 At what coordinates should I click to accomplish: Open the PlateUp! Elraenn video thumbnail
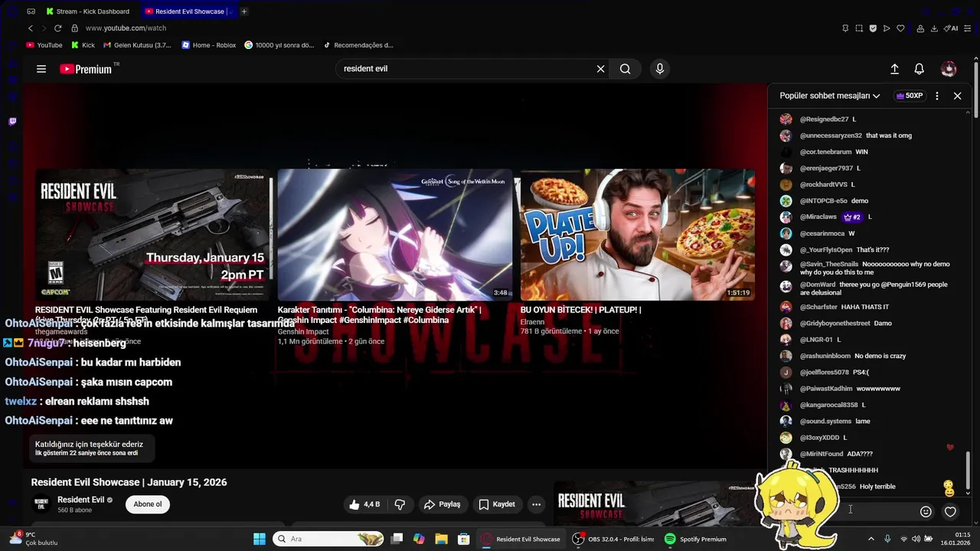click(638, 235)
